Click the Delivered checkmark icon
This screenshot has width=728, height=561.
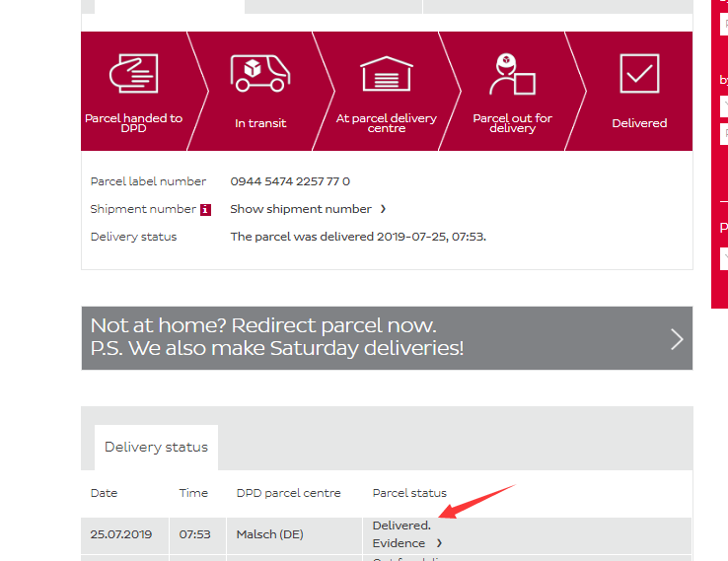(x=639, y=73)
